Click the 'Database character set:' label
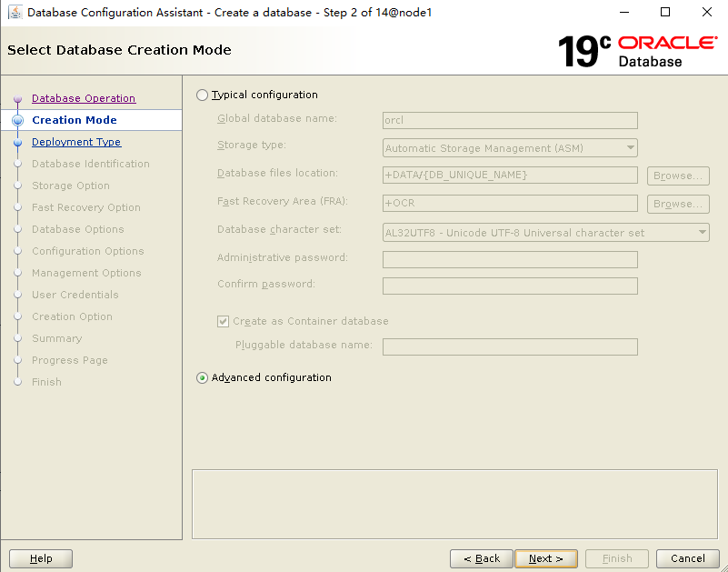This screenshot has width=728, height=572. [279, 229]
